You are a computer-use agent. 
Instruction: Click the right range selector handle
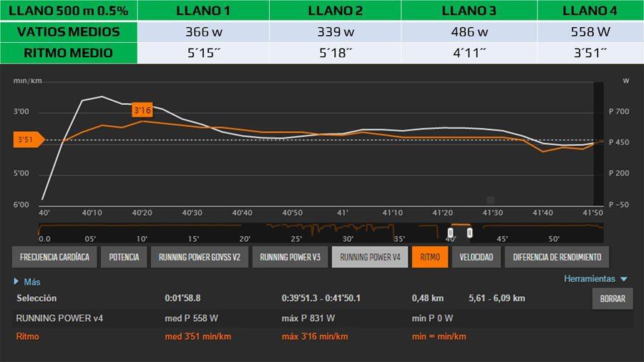pos(469,233)
